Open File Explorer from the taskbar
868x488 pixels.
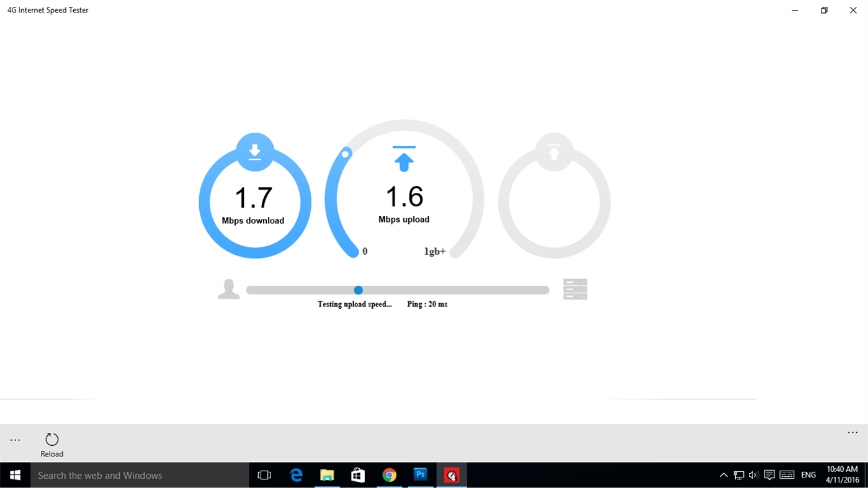(x=327, y=474)
